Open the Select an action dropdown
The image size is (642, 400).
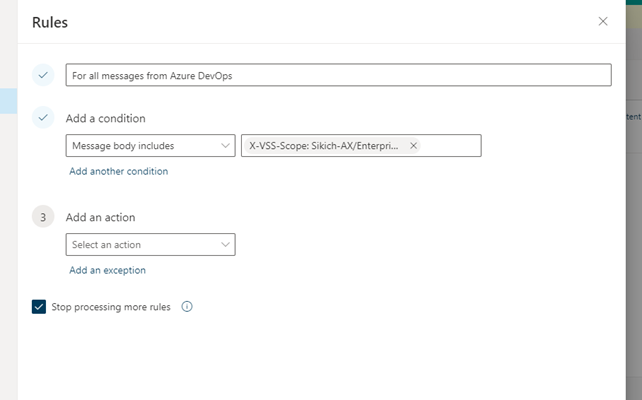140,245
